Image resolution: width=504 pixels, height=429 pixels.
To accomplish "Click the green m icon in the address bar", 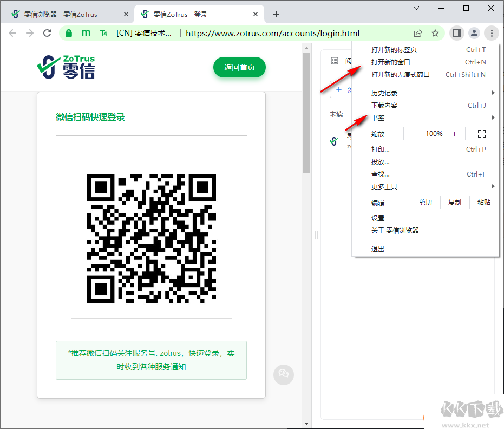I will click(x=86, y=33).
